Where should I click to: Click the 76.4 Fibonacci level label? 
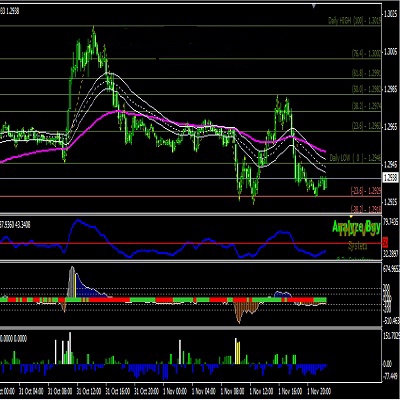click(x=366, y=54)
